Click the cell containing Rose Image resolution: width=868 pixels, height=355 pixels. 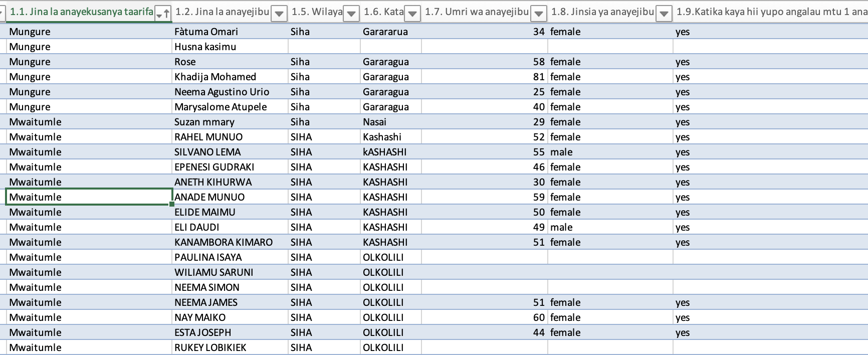point(231,62)
